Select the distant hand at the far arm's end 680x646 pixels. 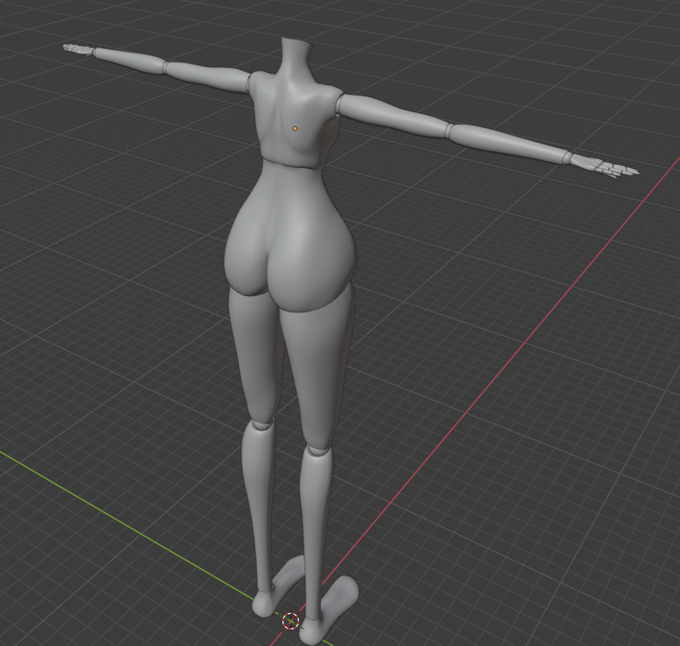coord(78,49)
